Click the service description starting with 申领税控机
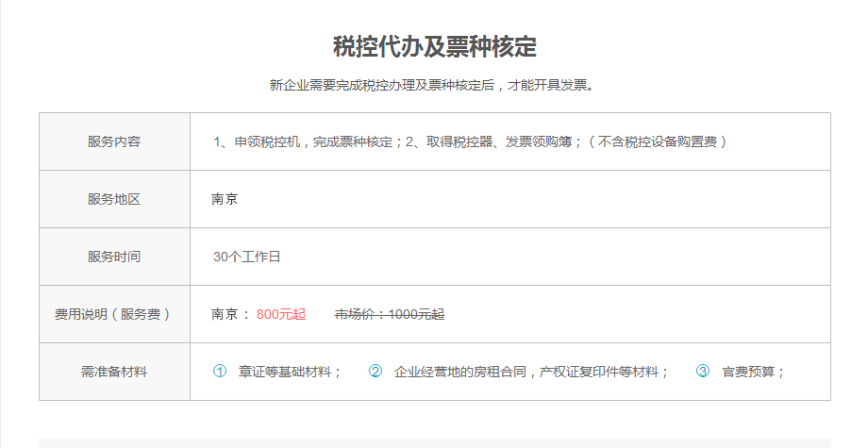This screenshot has height=448, width=868. point(470,141)
